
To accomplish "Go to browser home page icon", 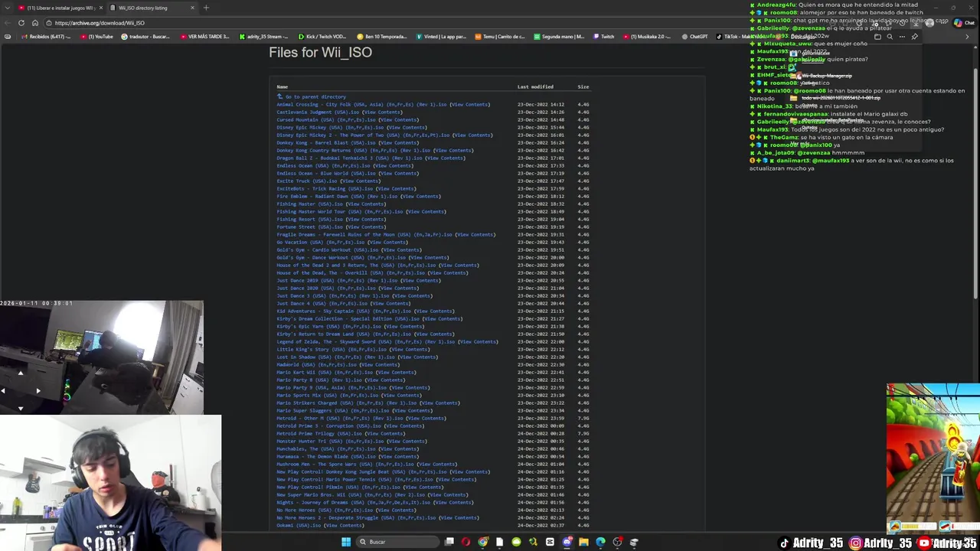I will coord(35,23).
